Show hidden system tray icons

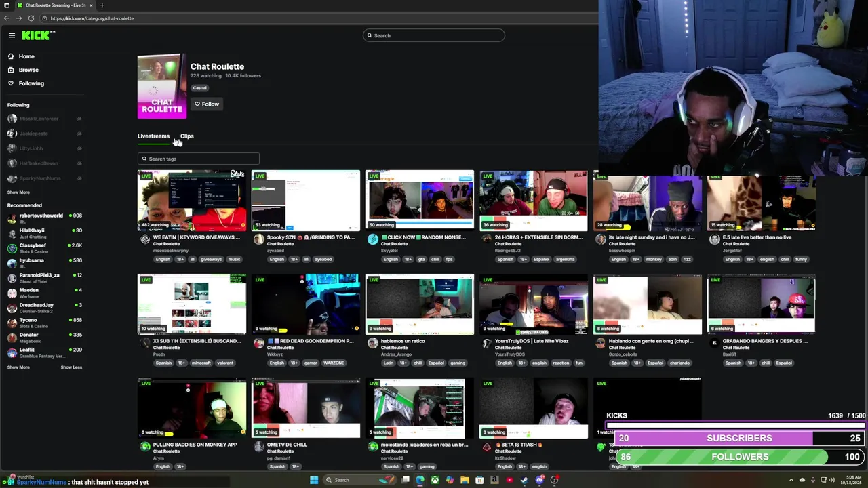792,480
